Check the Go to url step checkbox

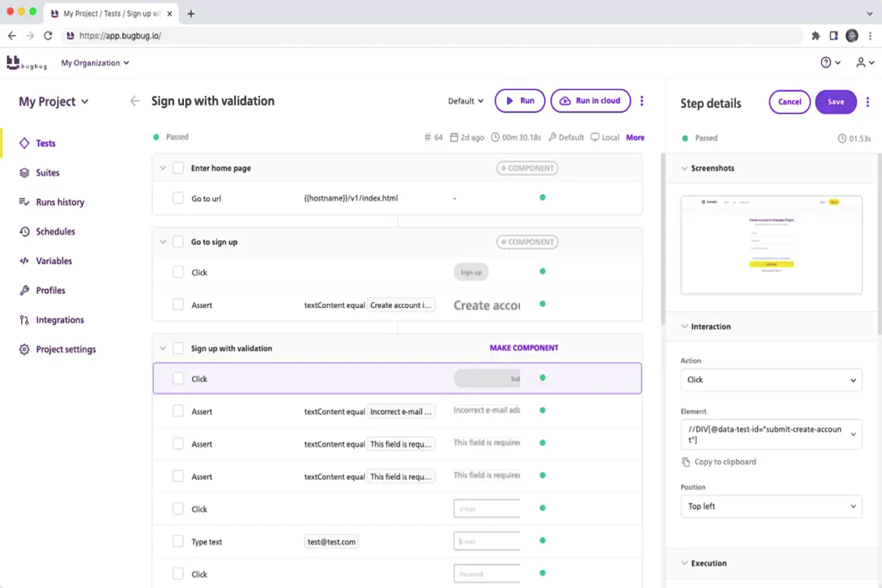click(x=178, y=198)
